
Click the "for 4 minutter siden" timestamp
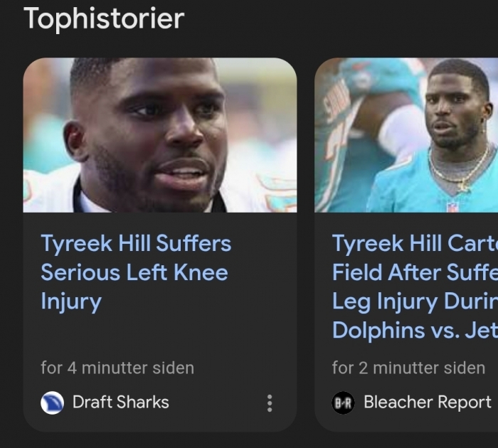(x=117, y=368)
